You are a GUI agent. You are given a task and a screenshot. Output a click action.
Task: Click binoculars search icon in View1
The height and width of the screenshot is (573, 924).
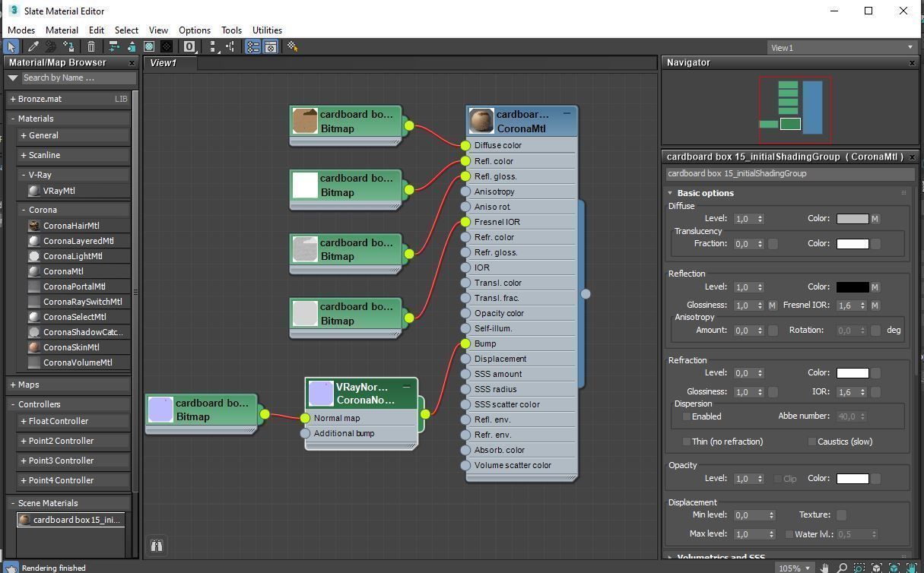(x=156, y=546)
